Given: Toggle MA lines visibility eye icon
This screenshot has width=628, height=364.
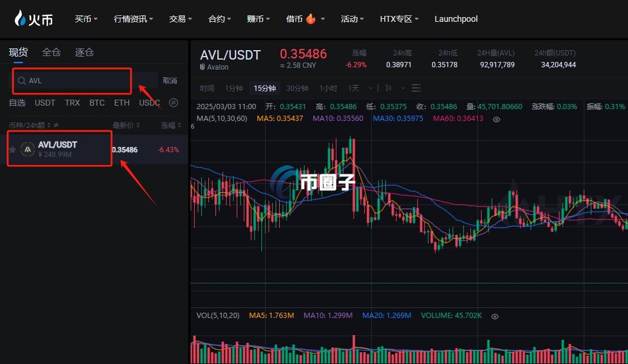Looking at the screenshot, I should (x=496, y=119).
